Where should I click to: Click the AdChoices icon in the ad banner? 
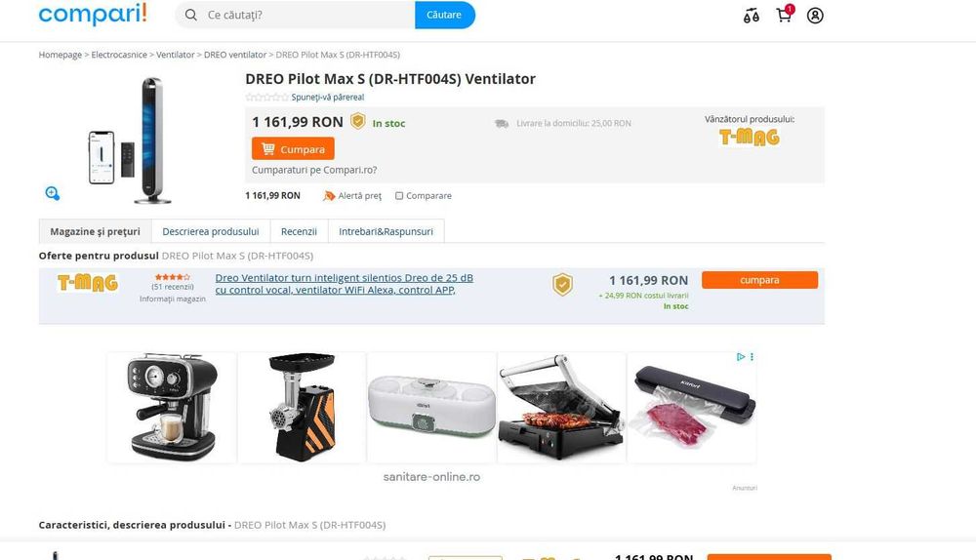(740, 356)
